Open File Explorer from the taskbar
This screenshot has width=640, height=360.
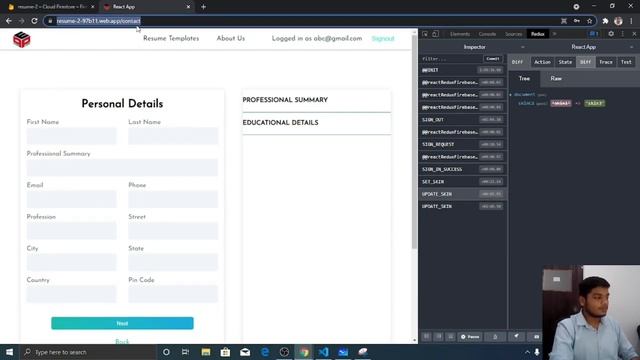click(x=206, y=352)
